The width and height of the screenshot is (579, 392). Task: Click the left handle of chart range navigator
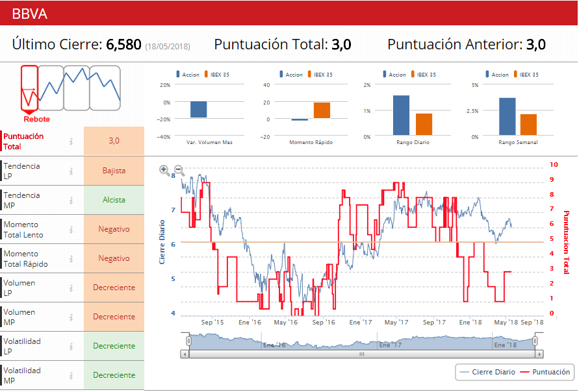click(x=188, y=341)
